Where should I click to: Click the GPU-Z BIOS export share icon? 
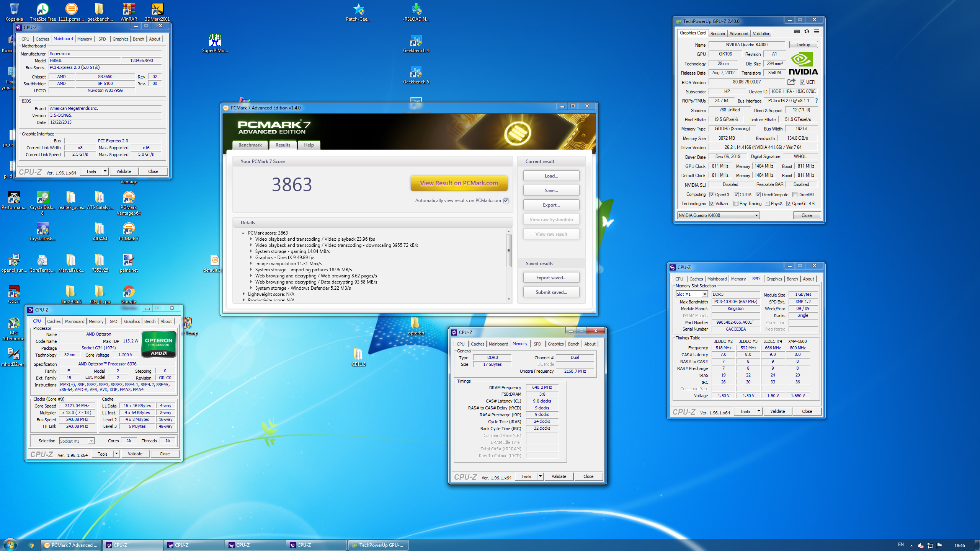tap(791, 82)
